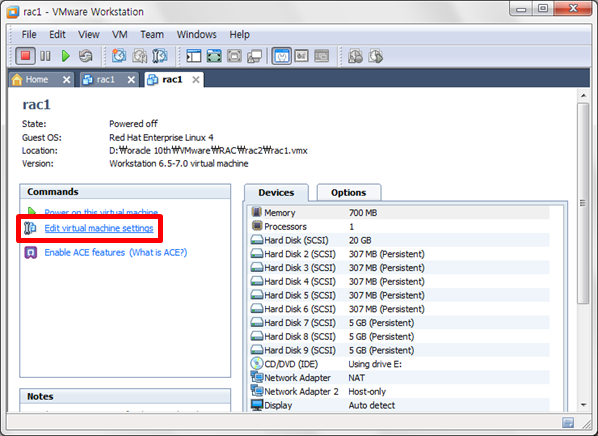Click the Processors device icon
Image resolution: width=598 pixels, height=436 pixels.
(257, 226)
